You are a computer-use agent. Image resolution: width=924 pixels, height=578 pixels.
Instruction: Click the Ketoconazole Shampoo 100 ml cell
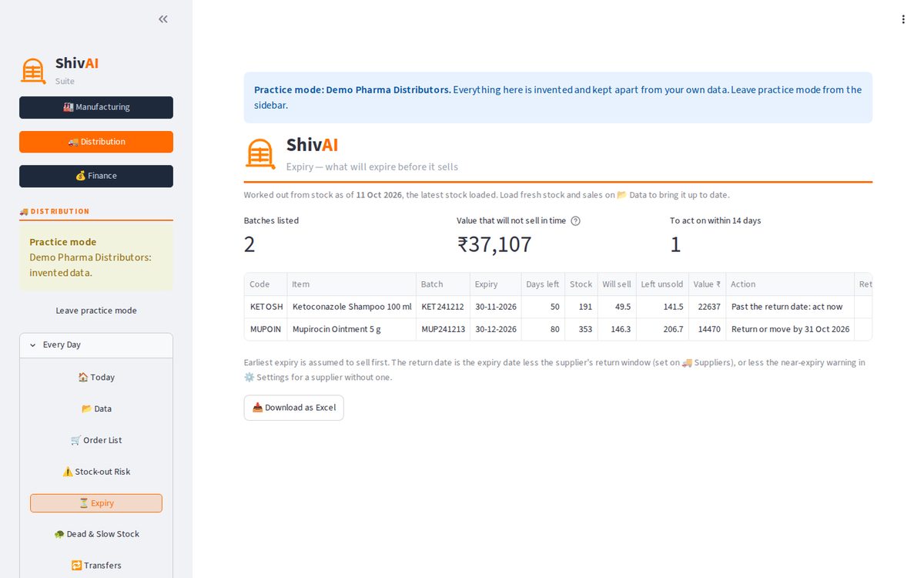tap(352, 307)
